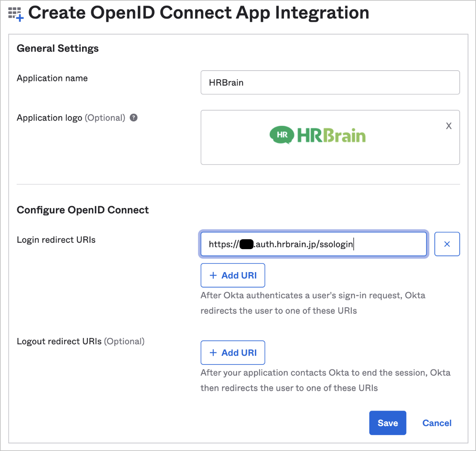The width and height of the screenshot is (476, 451).
Task: Add another login redirect URI
Action: (x=233, y=275)
